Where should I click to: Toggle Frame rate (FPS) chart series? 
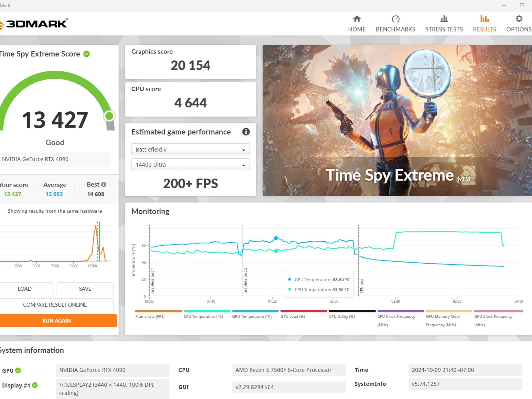150,316
